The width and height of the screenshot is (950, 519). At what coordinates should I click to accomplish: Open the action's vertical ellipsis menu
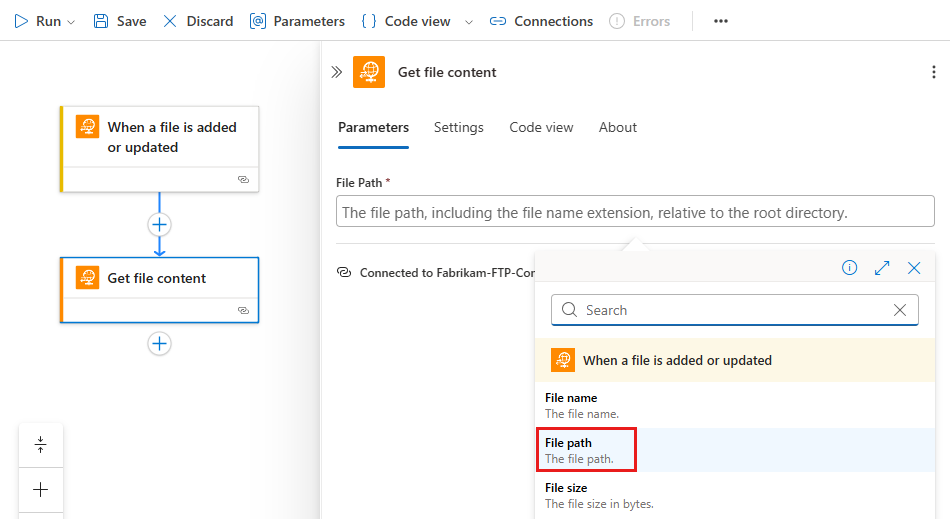[933, 72]
